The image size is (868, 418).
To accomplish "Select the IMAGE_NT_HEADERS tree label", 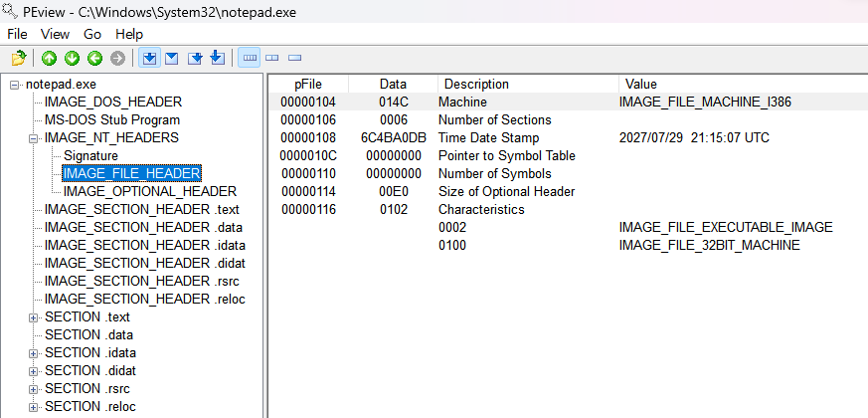I will click(x=111, y=137).
